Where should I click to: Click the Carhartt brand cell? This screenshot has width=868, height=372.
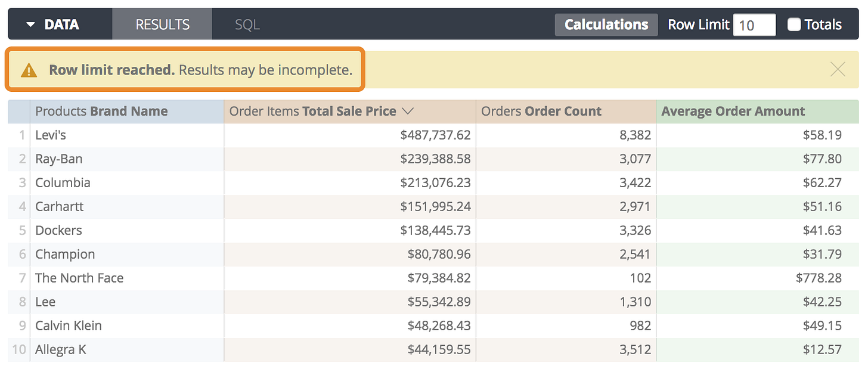tap(127, 207)
